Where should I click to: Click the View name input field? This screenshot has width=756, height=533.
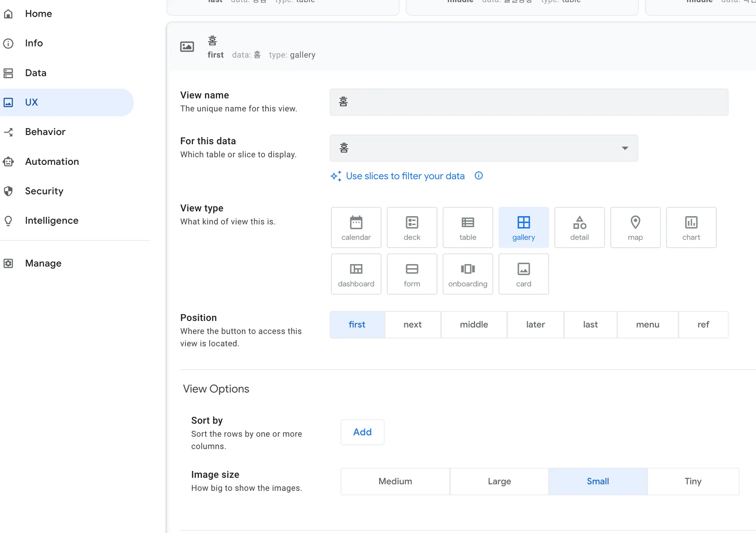pos(529,102)
